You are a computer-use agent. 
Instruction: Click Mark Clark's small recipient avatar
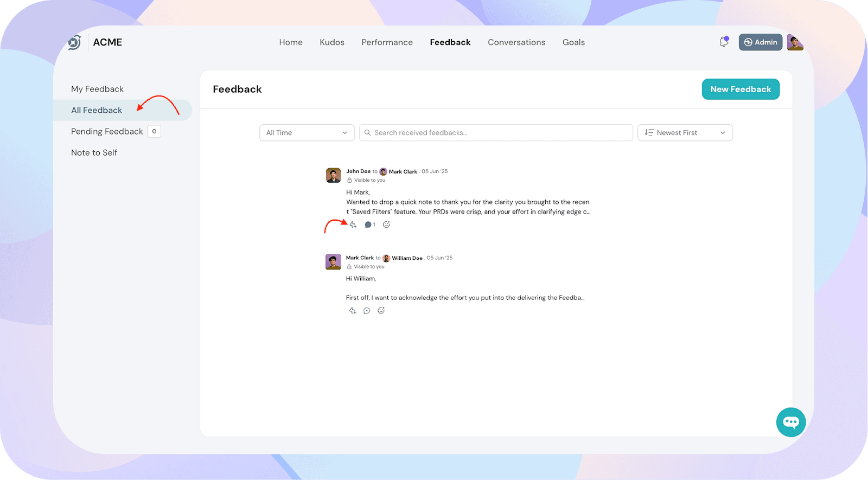tap(383, 171)
